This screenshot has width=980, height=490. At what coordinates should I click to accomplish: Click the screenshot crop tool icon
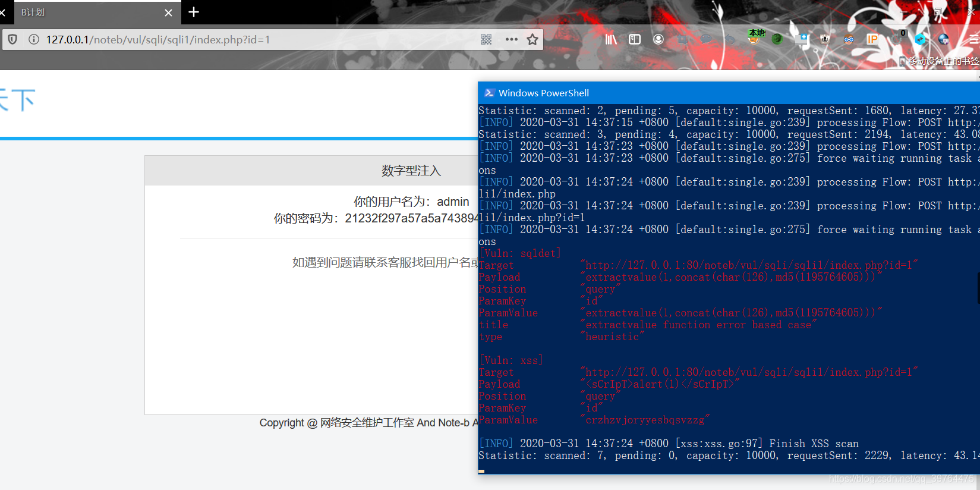coord(682,39)
